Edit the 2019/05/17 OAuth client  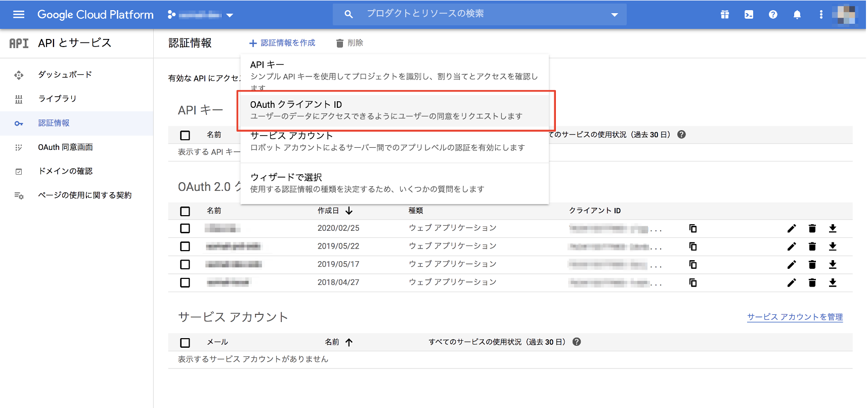(792, 264)
